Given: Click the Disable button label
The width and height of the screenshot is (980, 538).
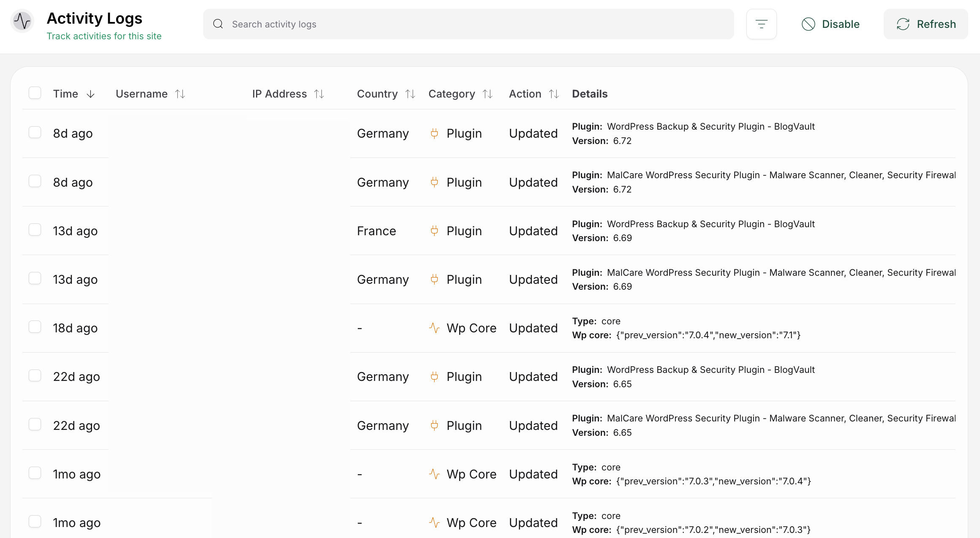Looking at the screenshot, I should coord(841,24).
